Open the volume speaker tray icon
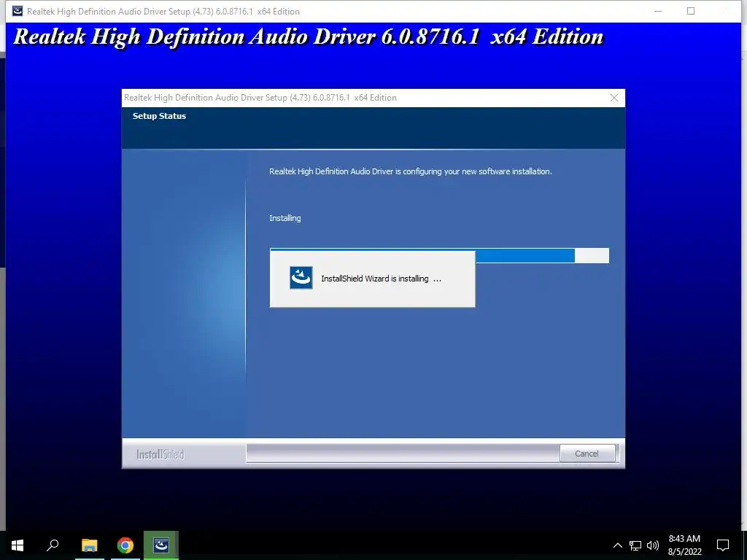The image size is (747, 560). (x=653, y=545)
